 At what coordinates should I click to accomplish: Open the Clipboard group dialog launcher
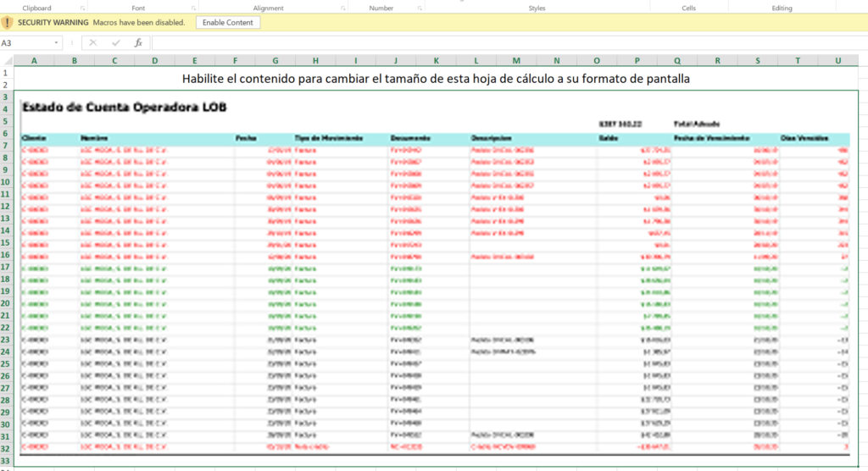[x=82, y=8]
